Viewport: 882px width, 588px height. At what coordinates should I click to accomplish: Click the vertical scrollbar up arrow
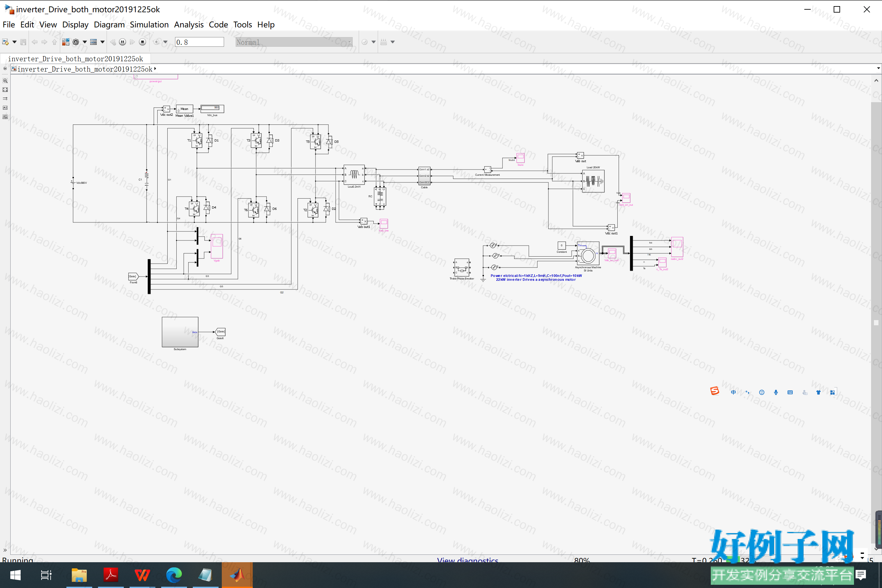coord(876,80)
